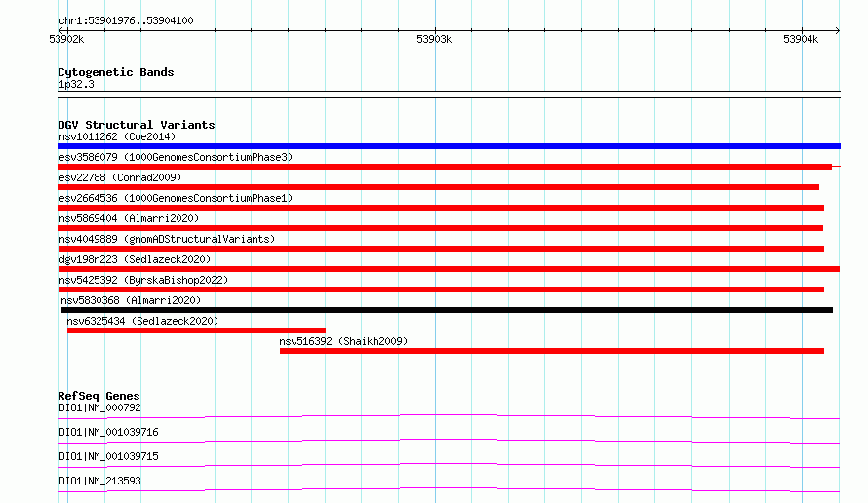Viewport: 868px width, 503px height.
Task: Click the 1p32.3 cytogenetic band strip
Action: pyautogui.click(x=449, y=95)
